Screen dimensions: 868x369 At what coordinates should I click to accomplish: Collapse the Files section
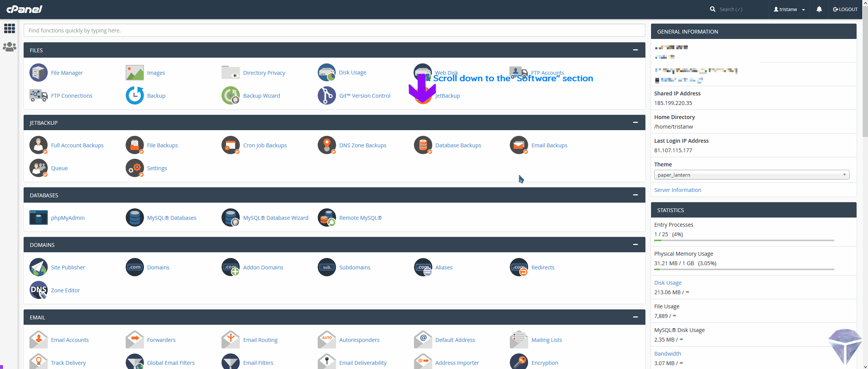click(x=635, y=50)
